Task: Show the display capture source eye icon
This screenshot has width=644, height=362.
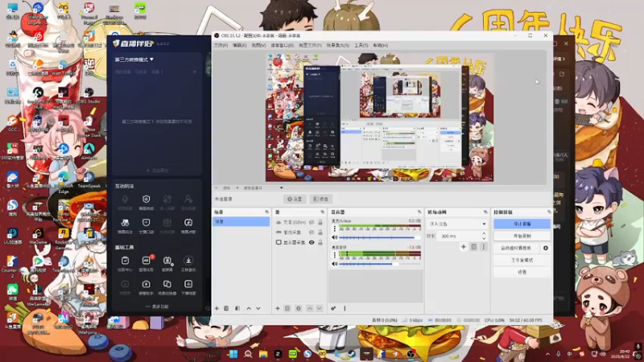Action: coord(312,243)
